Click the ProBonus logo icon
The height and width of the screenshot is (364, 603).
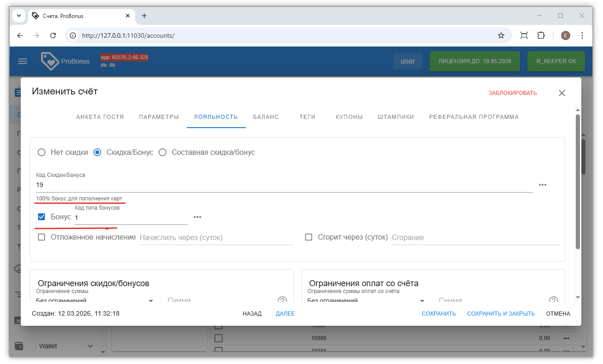point(50,61)
